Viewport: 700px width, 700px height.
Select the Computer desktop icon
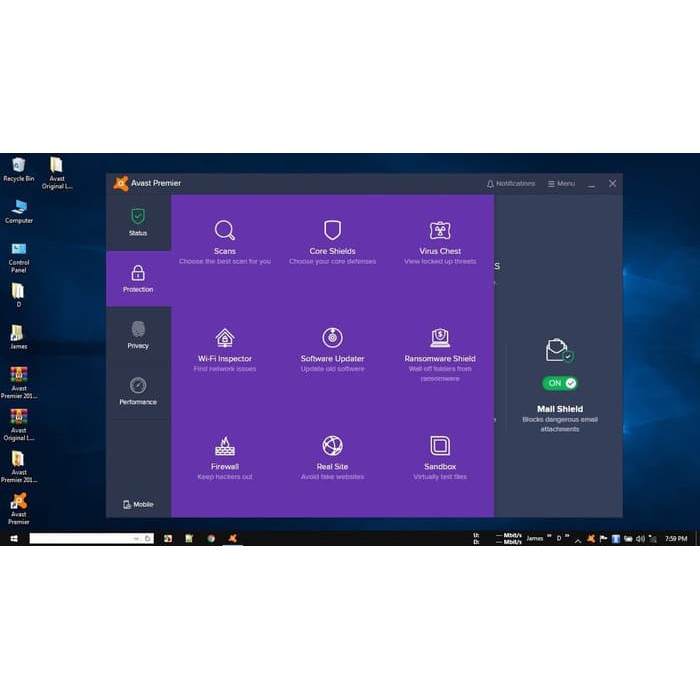point(18,212)
